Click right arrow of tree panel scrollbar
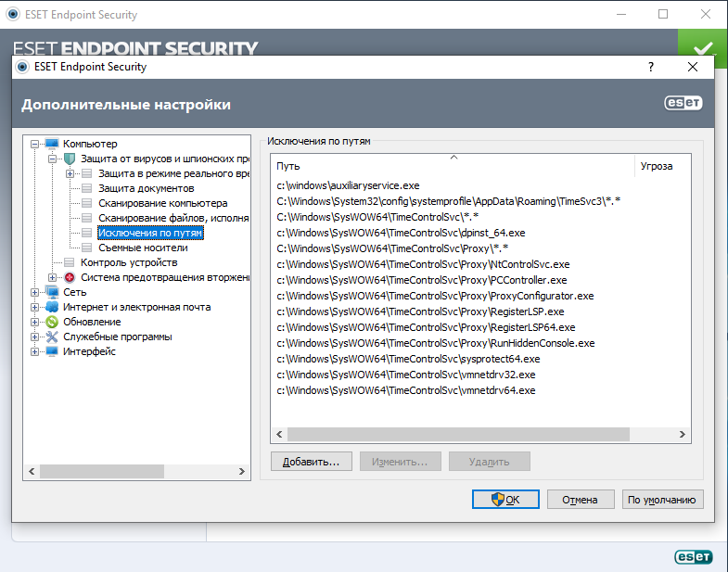 (242, 471)
